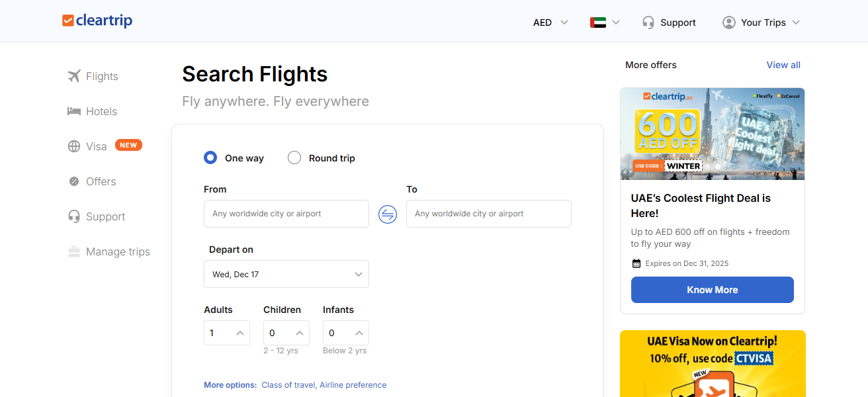The width and height of the screenshot is (868, 397).
Task: Click the Cleartrip logo in the header
Action: (x=97, y=21)
